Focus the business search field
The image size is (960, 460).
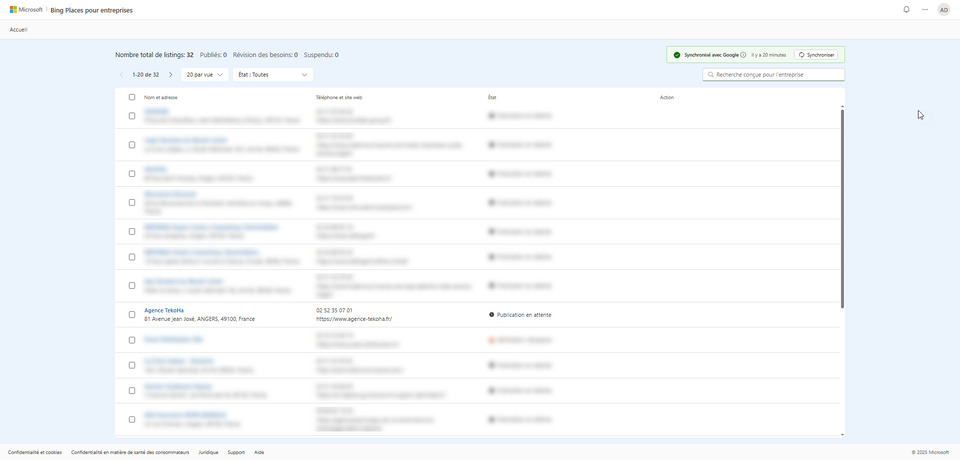(775, 75)
